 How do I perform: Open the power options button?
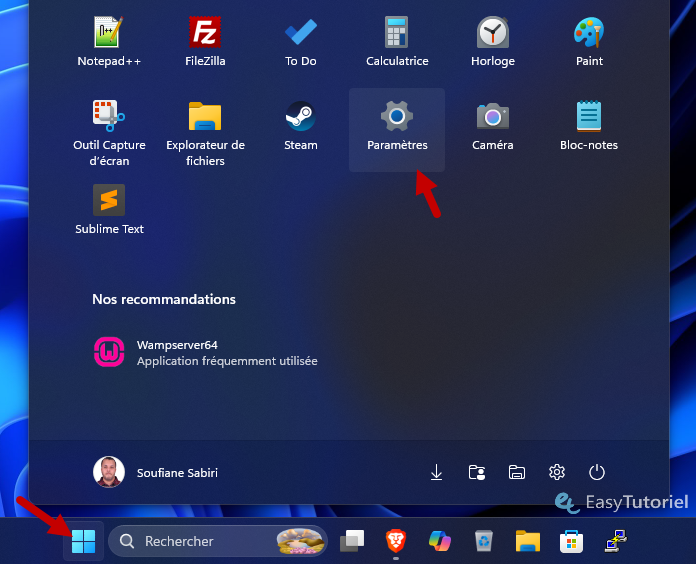pyautogui.click(x=597, y=472)
